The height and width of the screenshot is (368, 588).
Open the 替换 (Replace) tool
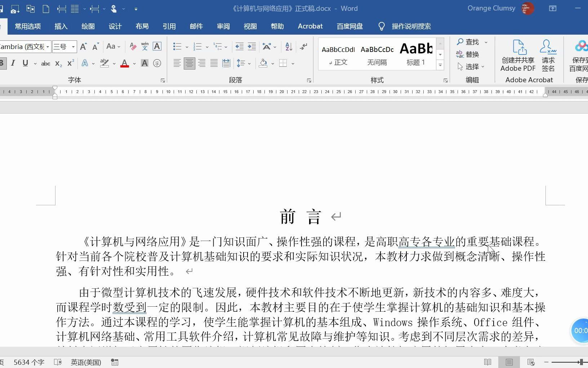pyautogui.click(x=472, y=54)
